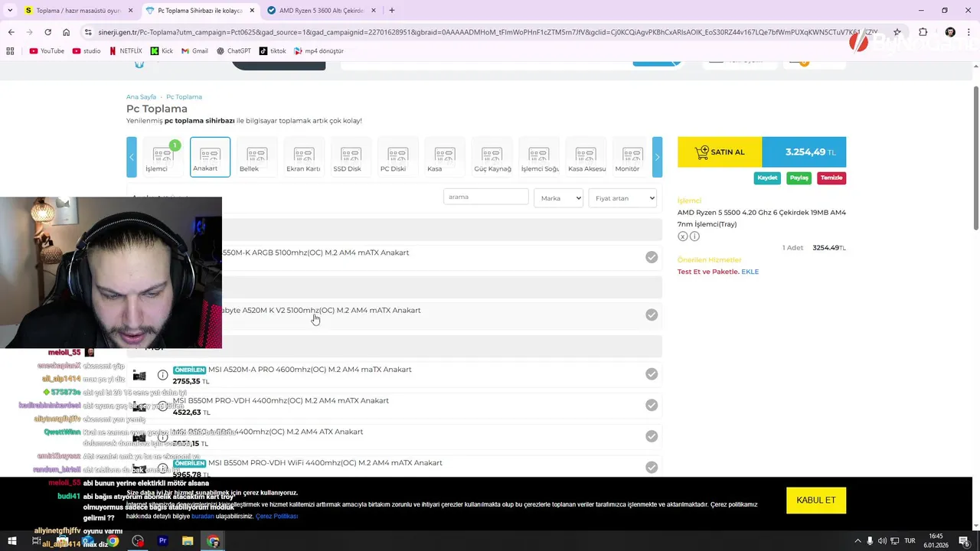Viewport: 980px width, 551px height.
Task: Open the Marka filter dropdown
Action: [x=558, y=198]
